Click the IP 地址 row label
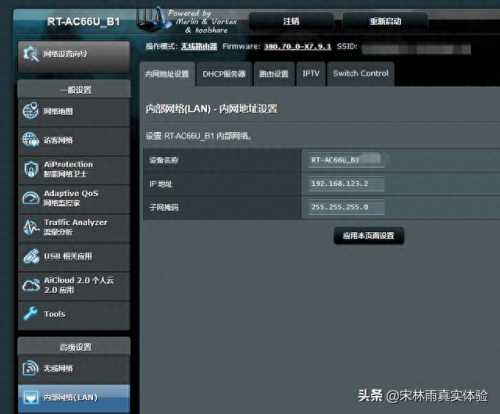This screenshot has width=500, height=414. [x=161, y=184]
